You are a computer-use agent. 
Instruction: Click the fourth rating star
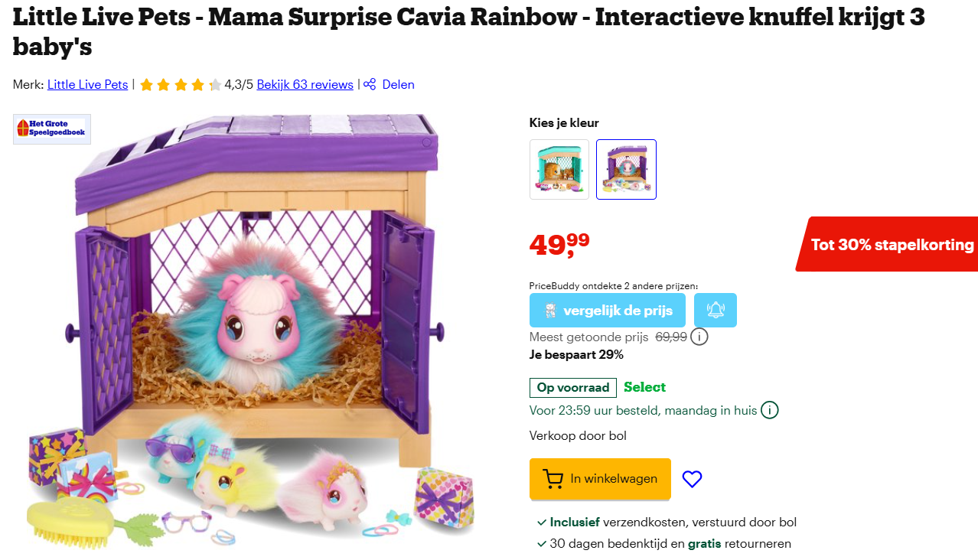click(x=197, y=84)
